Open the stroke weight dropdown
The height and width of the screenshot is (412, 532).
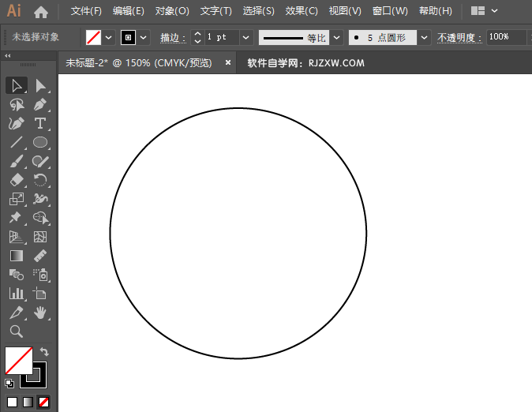246,38
